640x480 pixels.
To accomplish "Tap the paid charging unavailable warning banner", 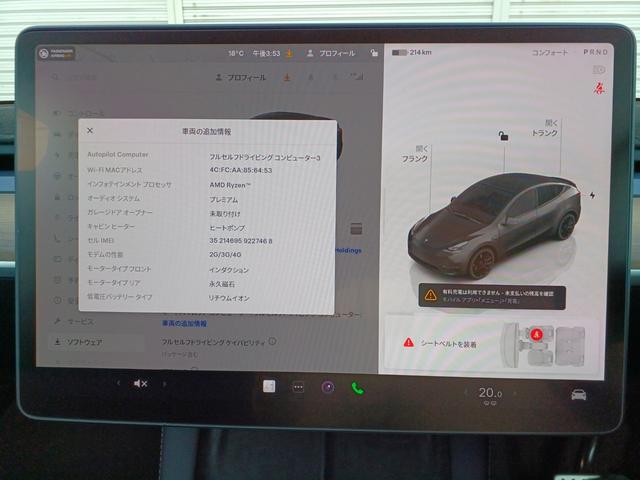I will pyautogui.click(x=492, y=297).
